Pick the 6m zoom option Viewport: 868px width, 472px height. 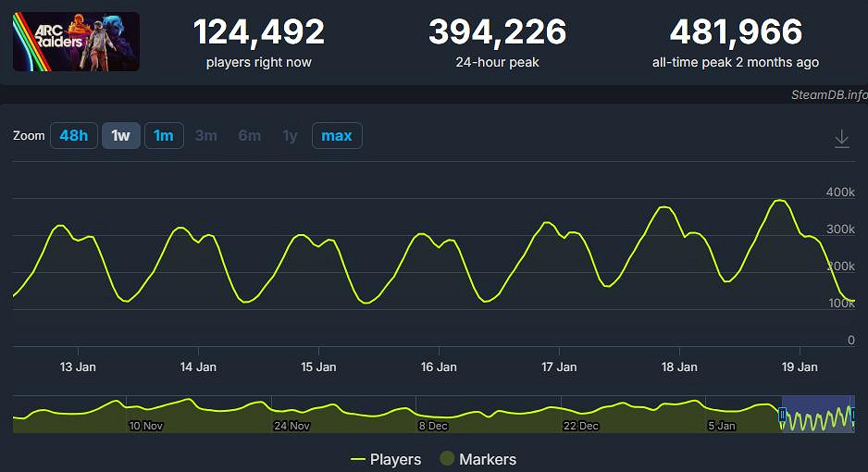[x=249, y=136]
